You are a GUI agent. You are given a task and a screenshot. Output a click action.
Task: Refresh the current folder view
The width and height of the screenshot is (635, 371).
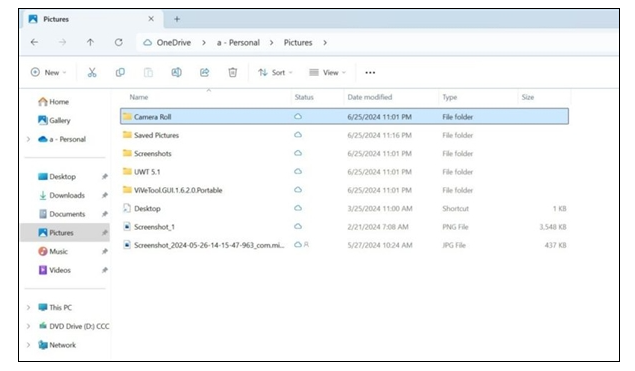[118, 42]
